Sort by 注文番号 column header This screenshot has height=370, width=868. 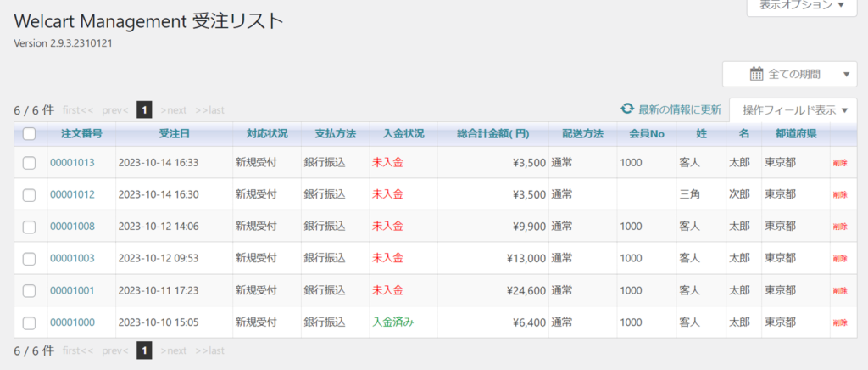point(81,133)
